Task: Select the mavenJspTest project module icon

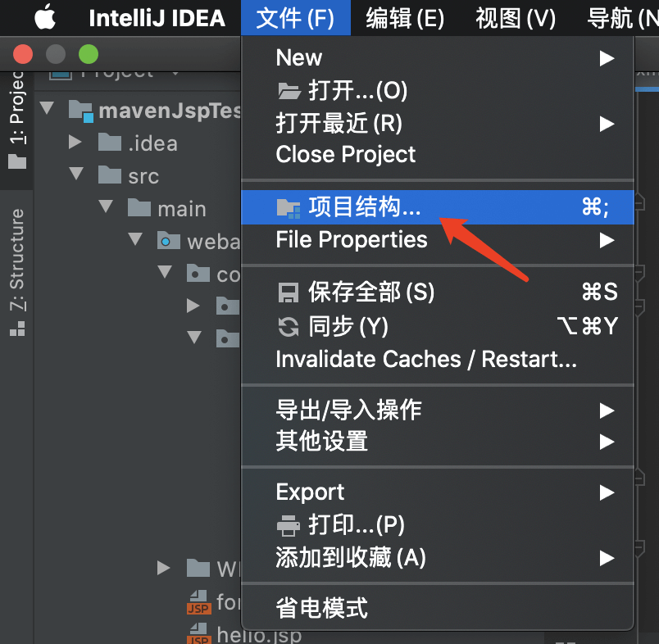Action: click(80, 111)
